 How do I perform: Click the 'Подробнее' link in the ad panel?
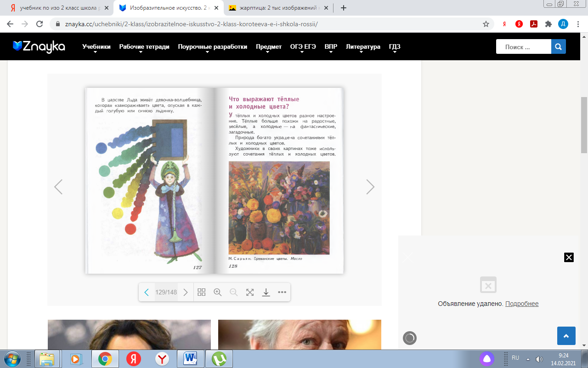tap(522, 304)
